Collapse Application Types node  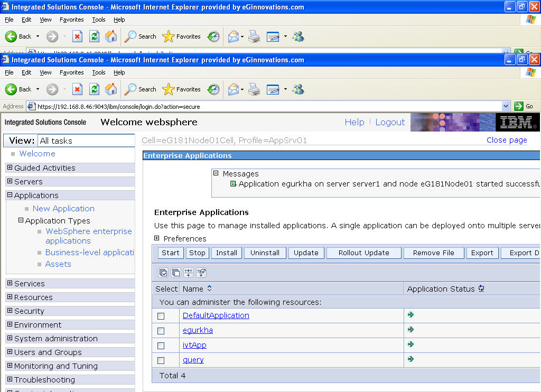pyautogui.click(x=21, y=220)
